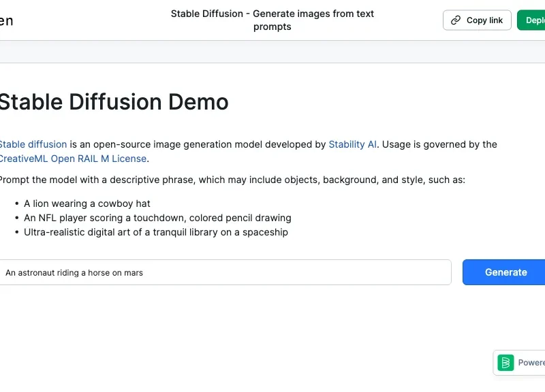Click the 'Powered' text in the bottom badge
The image size is (545, 392).
click(x=531, y=363)
